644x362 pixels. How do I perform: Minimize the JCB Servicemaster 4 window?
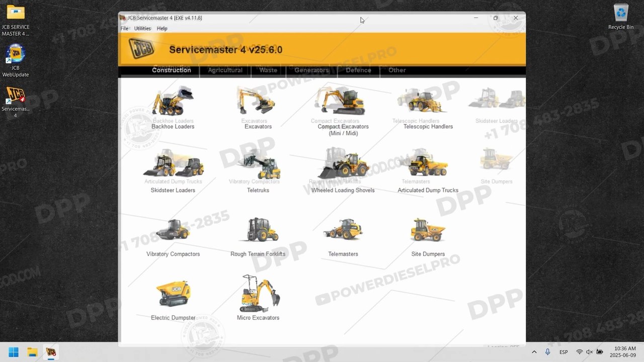click(x=476, y=18)
